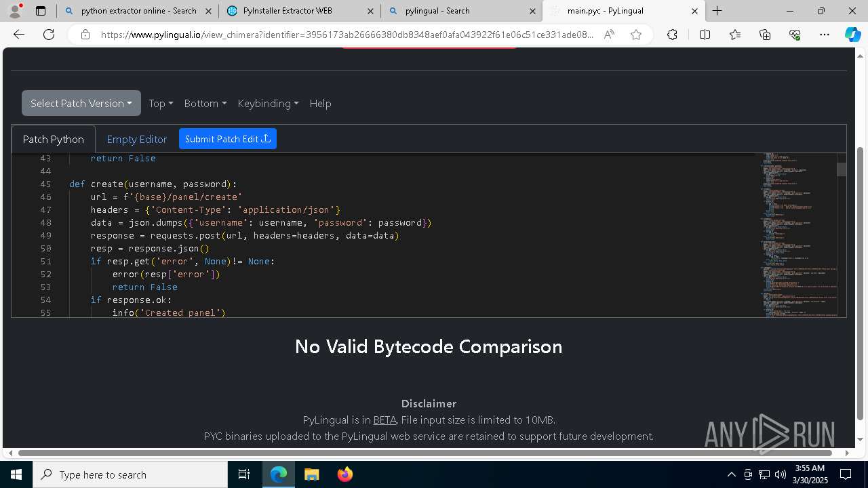The image size is (868, 488).
Task: Open the Help link
Action: [320, 103]
